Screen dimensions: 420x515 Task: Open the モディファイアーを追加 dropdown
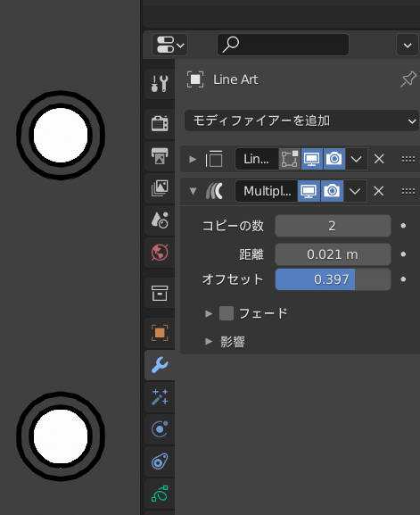tap(301, 120)
